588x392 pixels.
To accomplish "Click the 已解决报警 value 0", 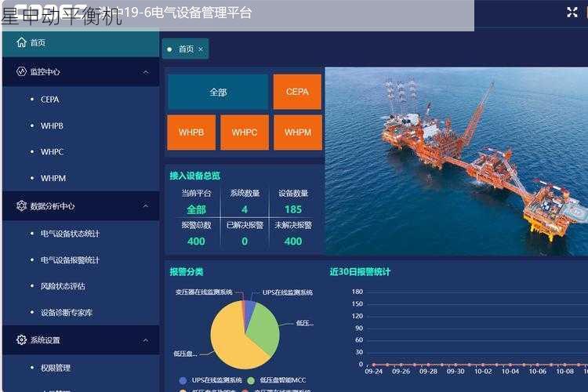I will [x=245, y=241].
